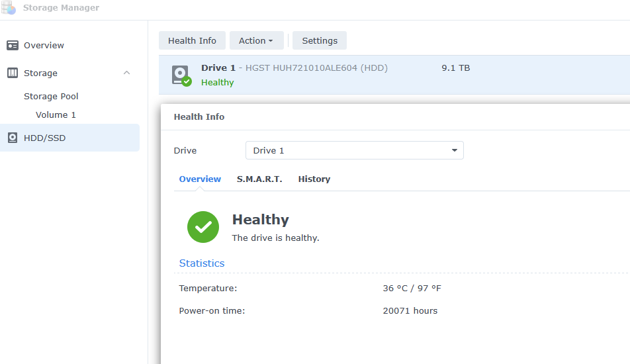
Task: Select the Overview tab in Health Info
Action: pyautogui.click(x=200, y=179)
